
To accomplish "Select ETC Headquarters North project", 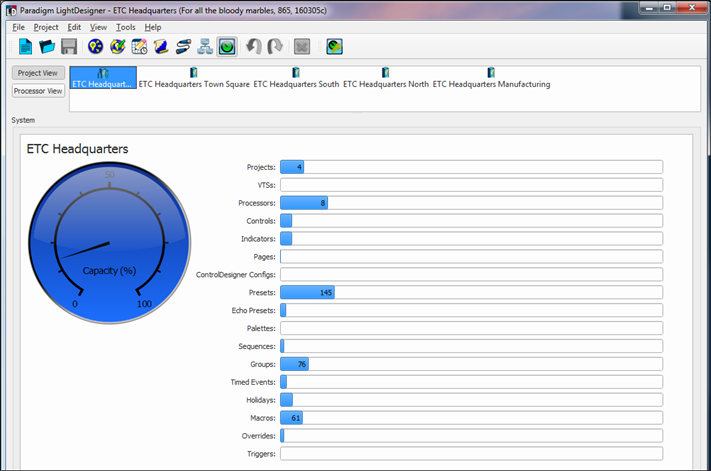I will pyautogui.click(x=385, y=78).
